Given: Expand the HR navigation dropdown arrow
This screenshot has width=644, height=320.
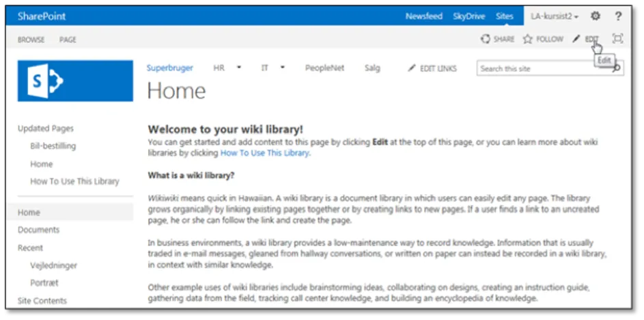Looking at the screenshot, I should 239,68.
